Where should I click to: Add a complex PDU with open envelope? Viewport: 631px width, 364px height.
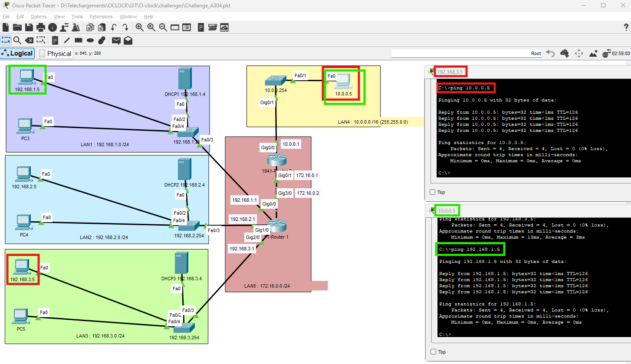click(x=128, y=40)
